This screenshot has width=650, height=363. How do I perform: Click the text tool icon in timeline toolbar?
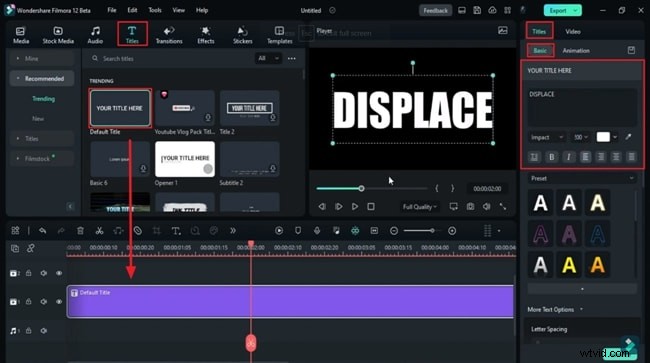click(176, 230)
